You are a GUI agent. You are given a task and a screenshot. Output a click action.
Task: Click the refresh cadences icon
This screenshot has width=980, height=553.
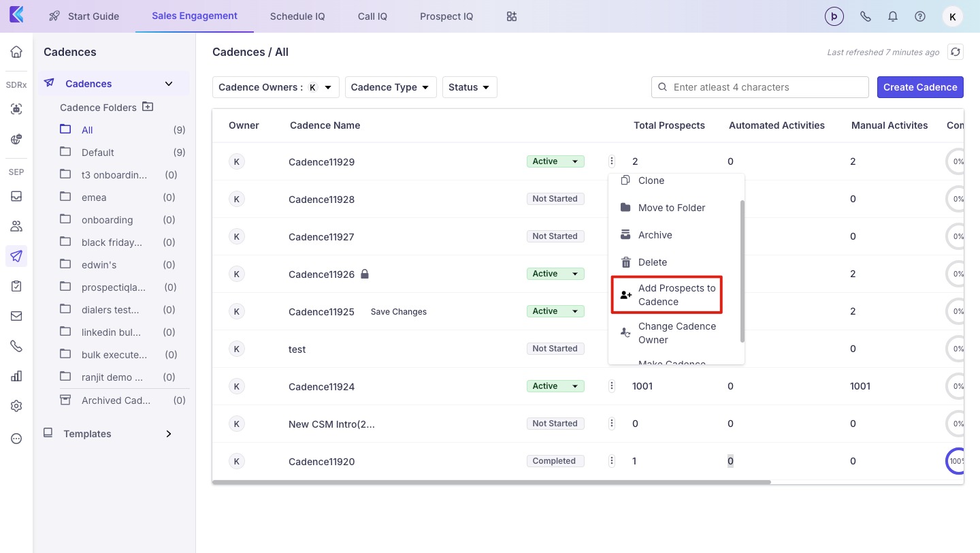pyautogui.click(x=955, y=52)
